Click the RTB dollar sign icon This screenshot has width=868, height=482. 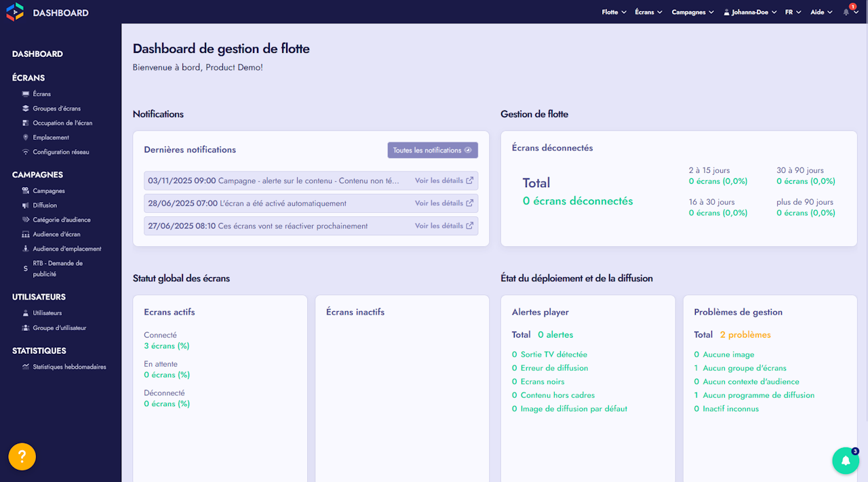26,269
